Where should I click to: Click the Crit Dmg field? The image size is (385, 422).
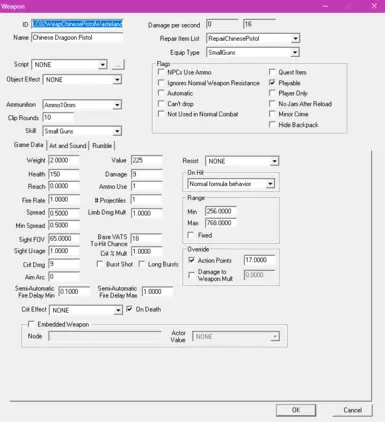(64, 264)
